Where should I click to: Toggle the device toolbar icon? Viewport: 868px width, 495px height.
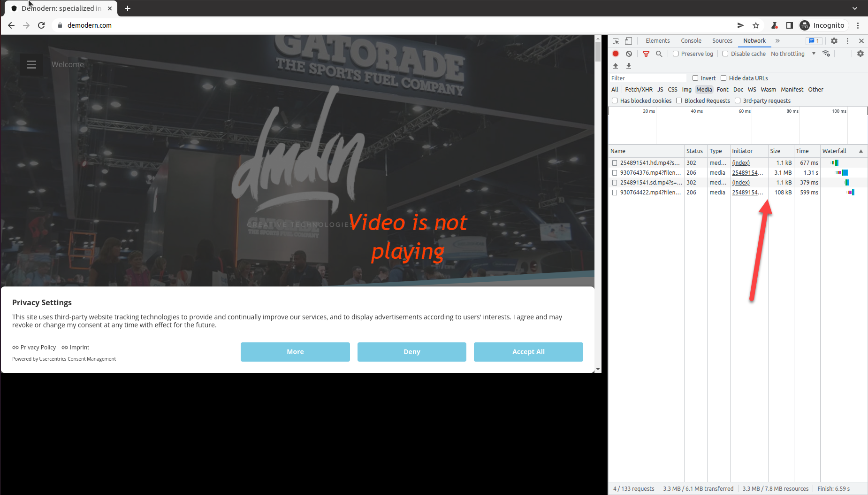point(628,41)
